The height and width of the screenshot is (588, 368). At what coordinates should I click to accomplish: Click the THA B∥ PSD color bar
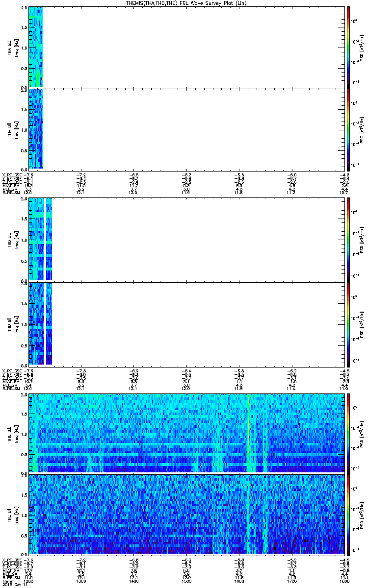[348, 129]
